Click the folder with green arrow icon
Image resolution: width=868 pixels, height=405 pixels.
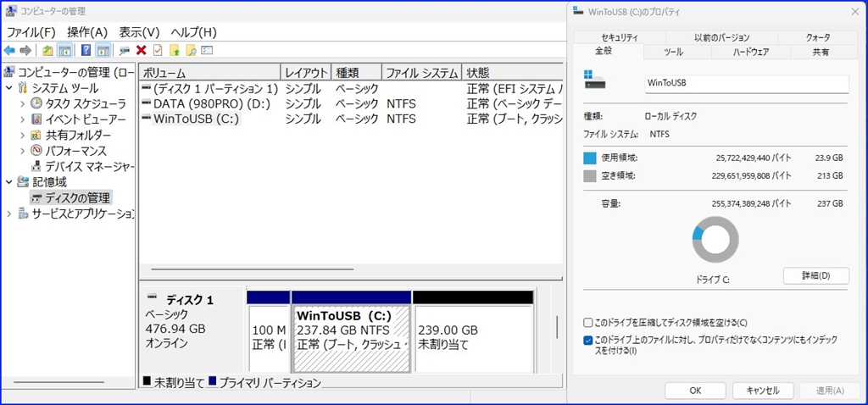coord(175,50)
